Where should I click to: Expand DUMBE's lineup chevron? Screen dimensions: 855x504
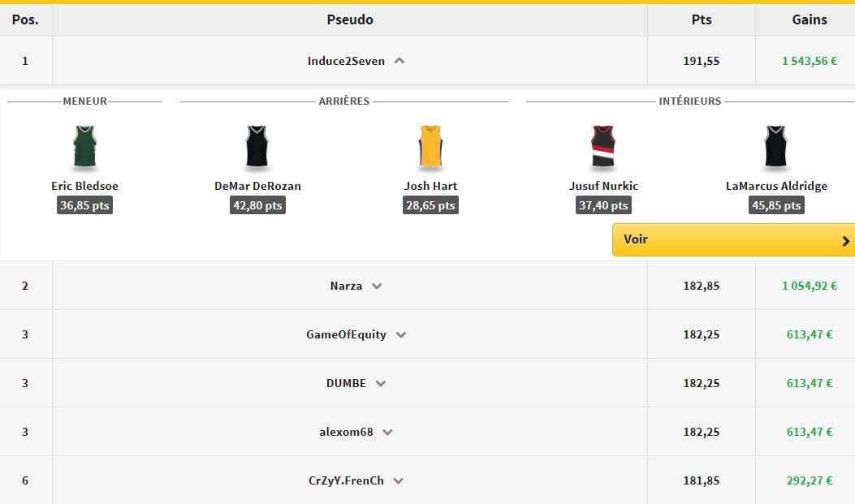pos(381,383)
